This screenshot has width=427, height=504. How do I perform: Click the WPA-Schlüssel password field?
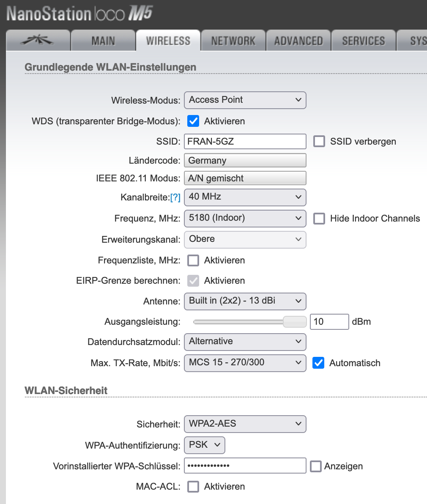(245, 466)
